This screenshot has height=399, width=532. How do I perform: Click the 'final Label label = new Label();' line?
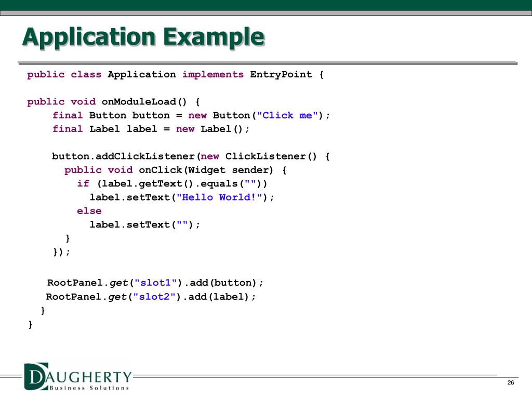pyautogui.click(x=151, y=129)
